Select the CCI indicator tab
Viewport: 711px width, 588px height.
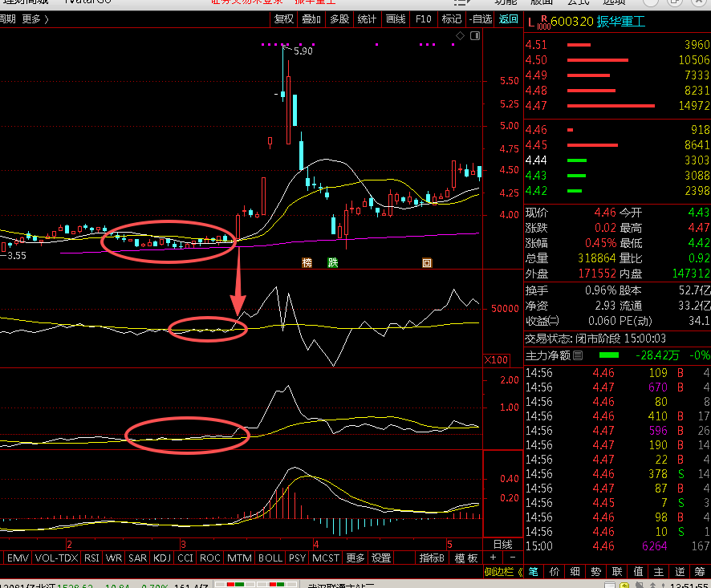click(x=185, y=558)
